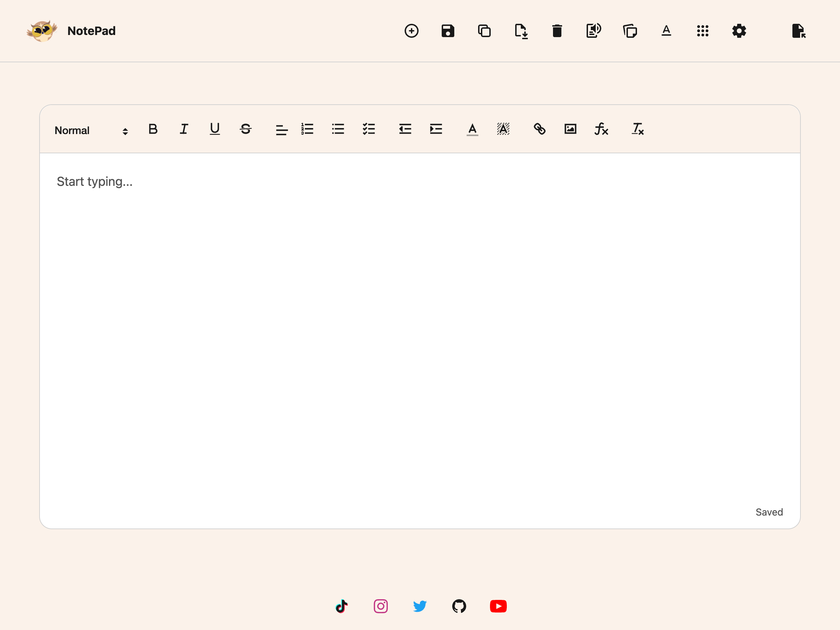Toggle bold formatting
The height and width of the screenshot is (630, 840).
pos(153,129)
